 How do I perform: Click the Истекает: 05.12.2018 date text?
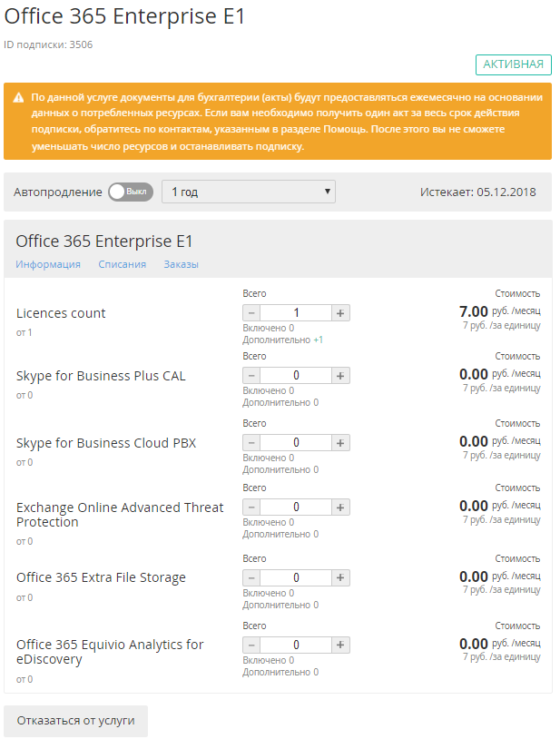478,192
